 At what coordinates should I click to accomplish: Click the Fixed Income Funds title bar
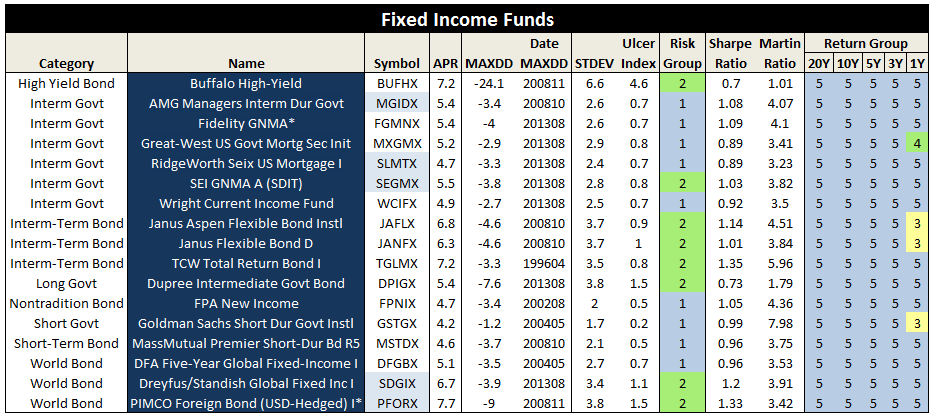point(467,19)
